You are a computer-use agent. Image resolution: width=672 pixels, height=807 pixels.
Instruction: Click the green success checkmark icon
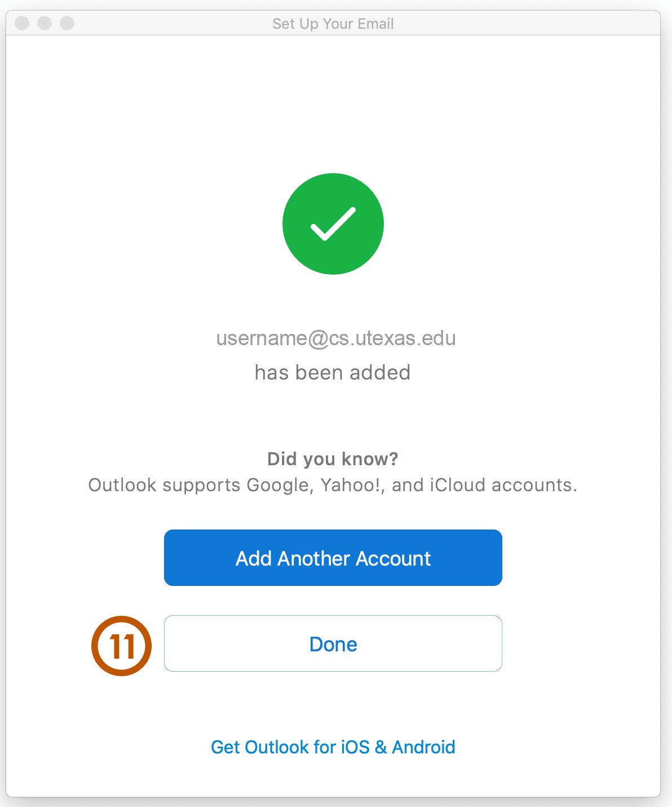(x=333, y=224)
